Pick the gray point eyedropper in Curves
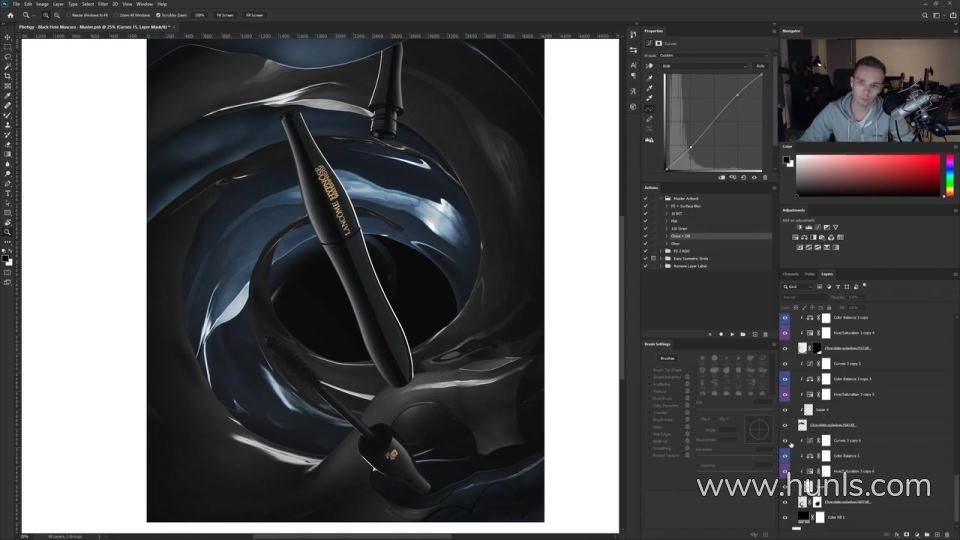 pos(650,88)
